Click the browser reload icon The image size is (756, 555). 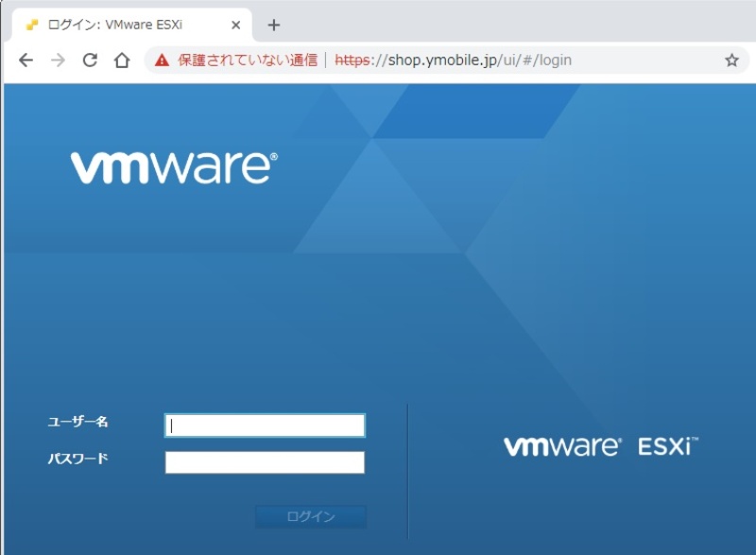pos(89,59)
